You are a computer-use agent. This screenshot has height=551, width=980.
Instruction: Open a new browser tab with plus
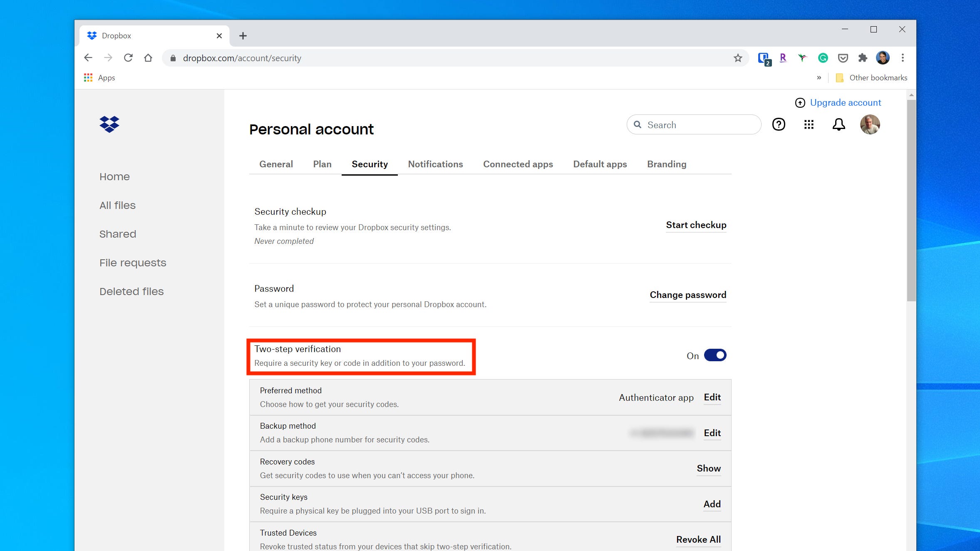coord(243,36)
